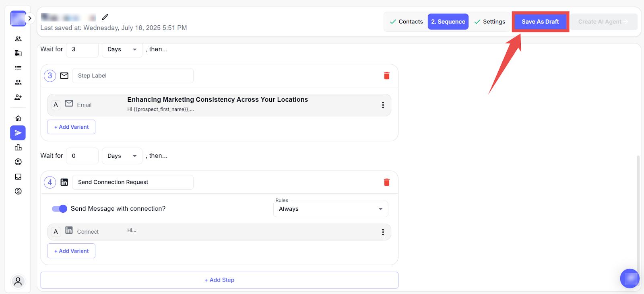Click the pencil icon to rename campaign

[x=105, y=17]
